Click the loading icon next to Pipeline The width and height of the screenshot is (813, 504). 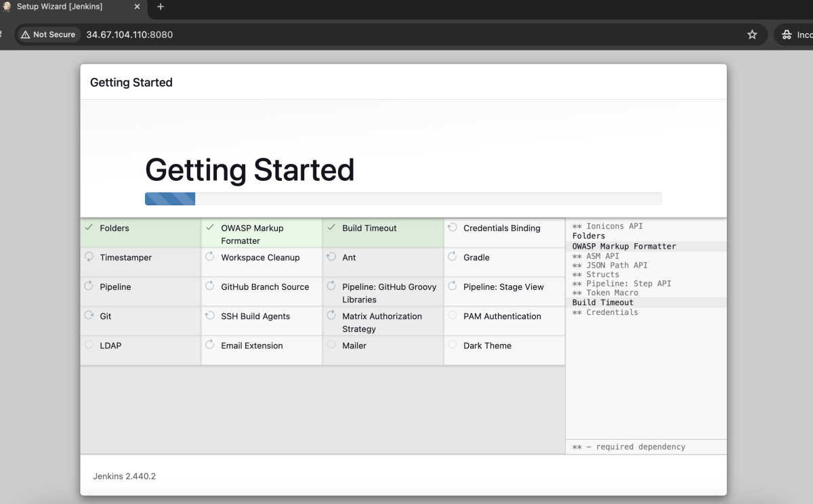[89, 287]
